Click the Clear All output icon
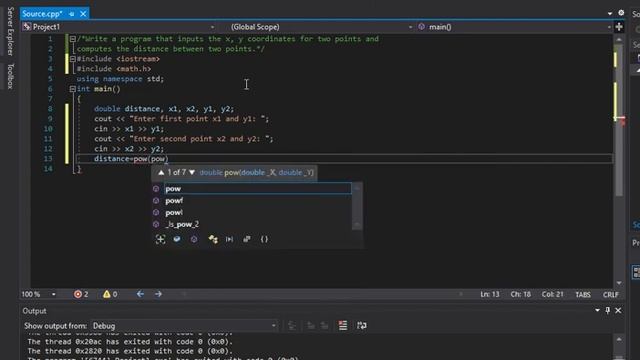Screen dimensions: 640x360 pyautogui.click(x=343, y=325)
